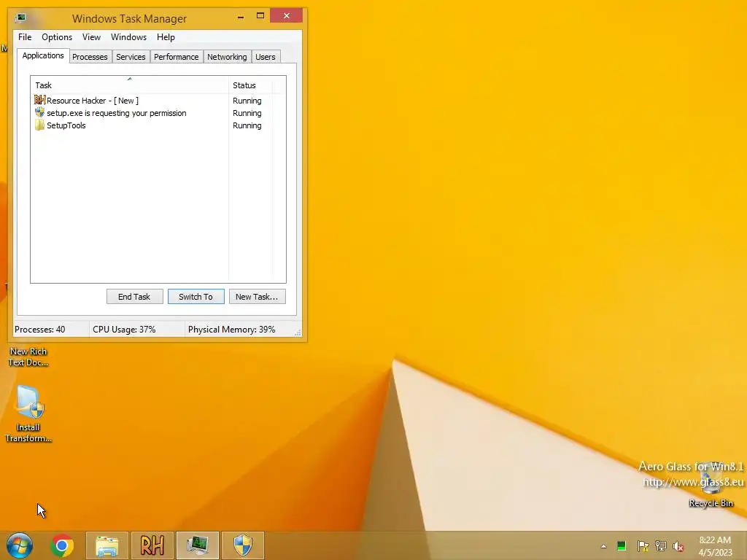The height and width of the screenshot is (560, 747).
Task: Click Running status of SetupTools
Action: [247, 125]
